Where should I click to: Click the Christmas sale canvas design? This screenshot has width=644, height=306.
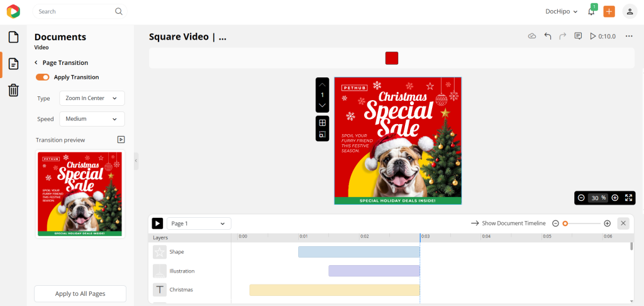398,140
